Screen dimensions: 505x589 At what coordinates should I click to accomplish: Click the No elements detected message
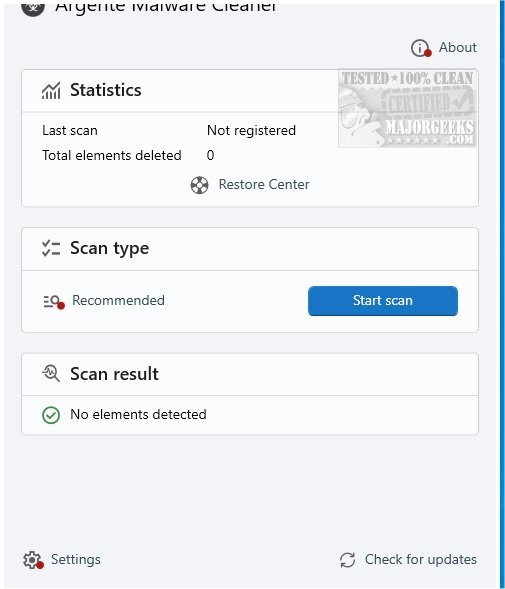138,415
